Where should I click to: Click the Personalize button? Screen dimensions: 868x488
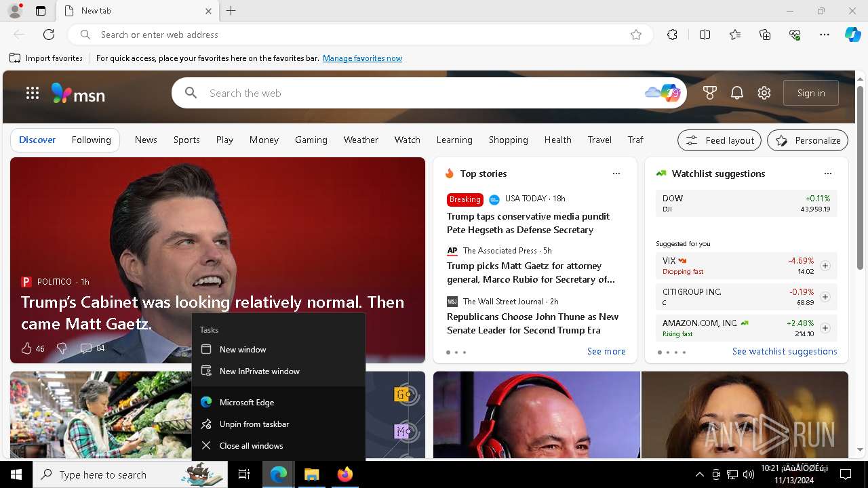(x=808, y=140)
